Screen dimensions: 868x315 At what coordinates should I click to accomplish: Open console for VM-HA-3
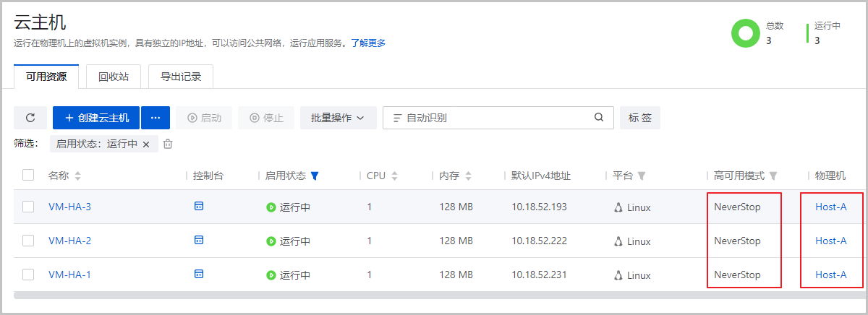click(x=199, y=207)
